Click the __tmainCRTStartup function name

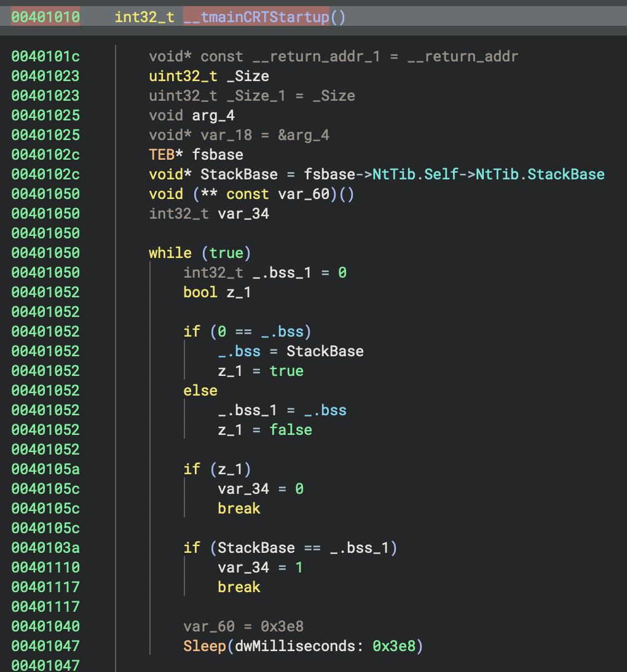coord(256,17)
